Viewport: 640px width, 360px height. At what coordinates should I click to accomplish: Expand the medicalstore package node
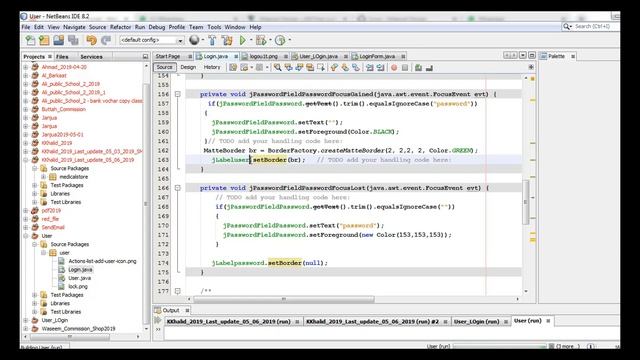click(44, 177)
